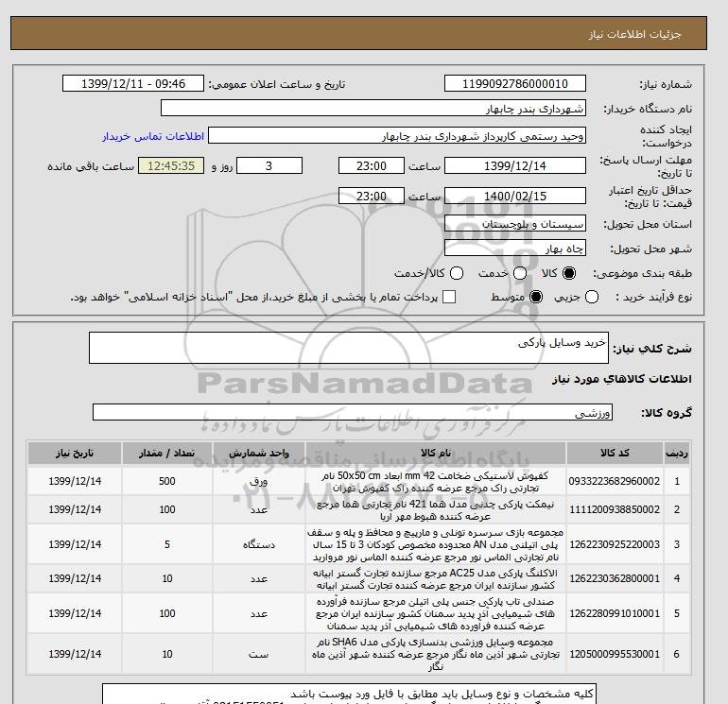Click the واحد شمارش column header
This screenshot has height=704, width=728.
tap(259, 454)
